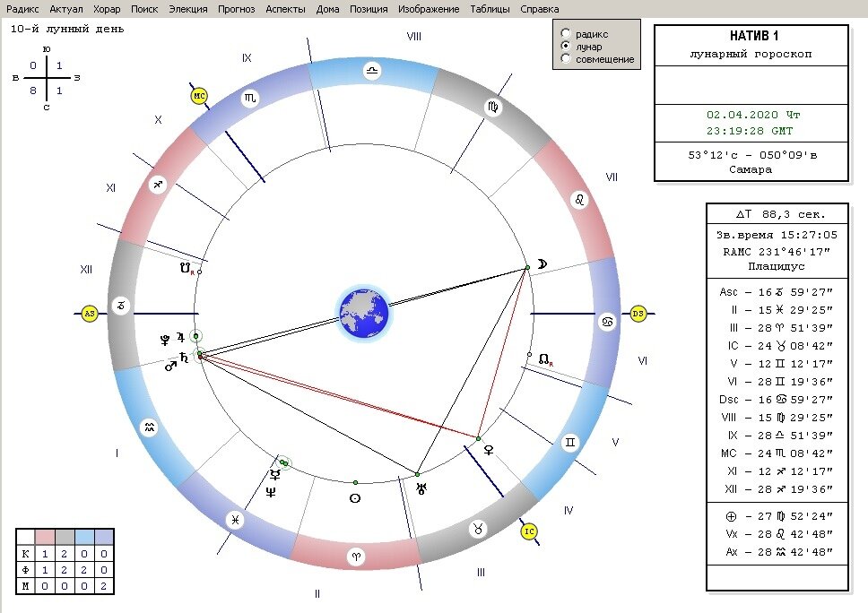Open the Таблицы menu
Screen dimensions: 868x613
point(490,9)
